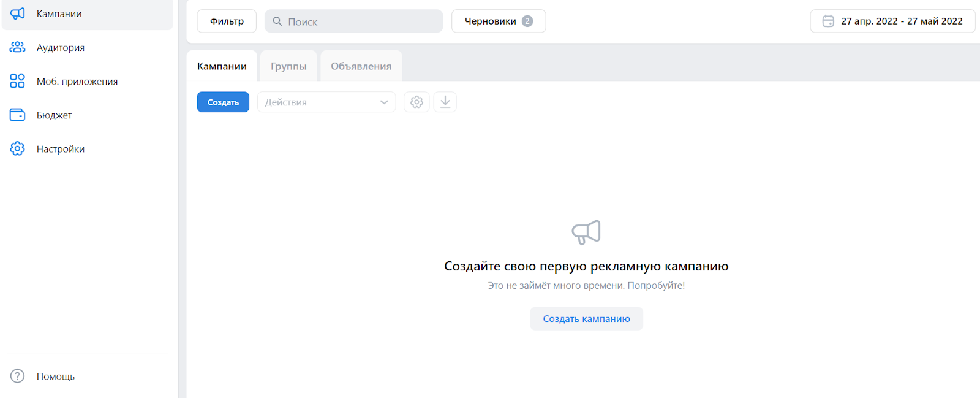Click the calendar icon in date range
The height and width of the screenshot is (398, 980).
point(828,21)
